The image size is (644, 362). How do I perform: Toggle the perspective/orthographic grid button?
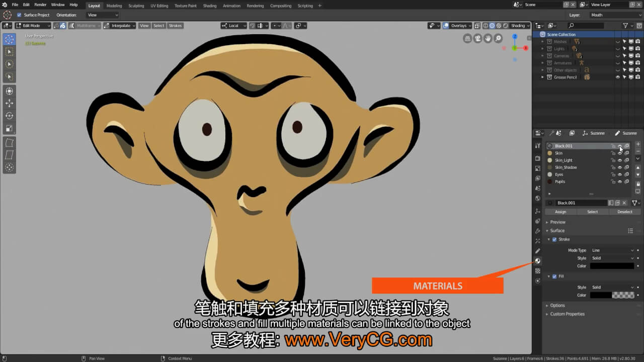pyautogui.click(x=467, y=38)
